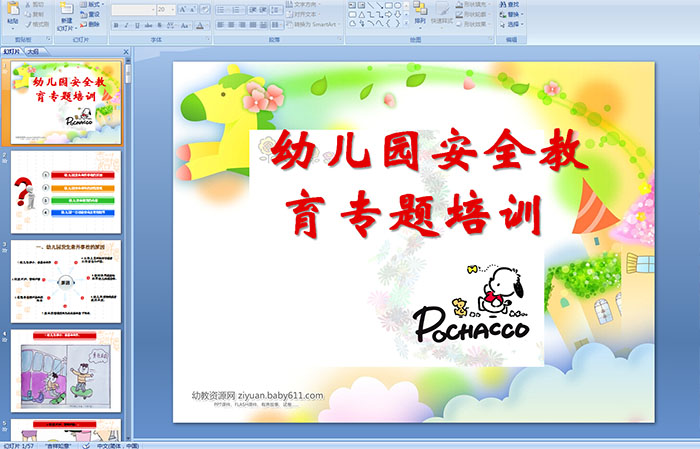Click the Copy (复制) button
Image resolution: width=700 pixels, height=449 pixels.
[34, 14]
